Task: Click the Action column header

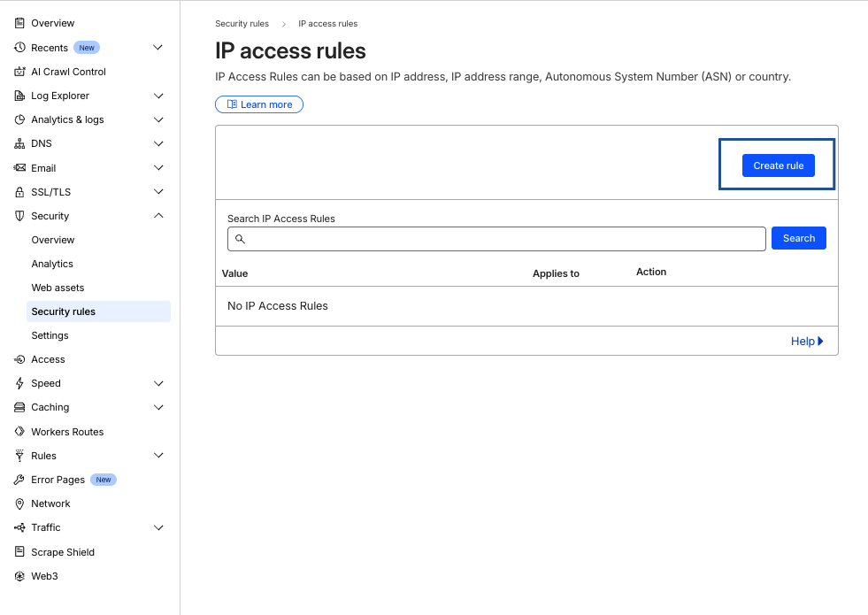Action: [x=651, y=272]
